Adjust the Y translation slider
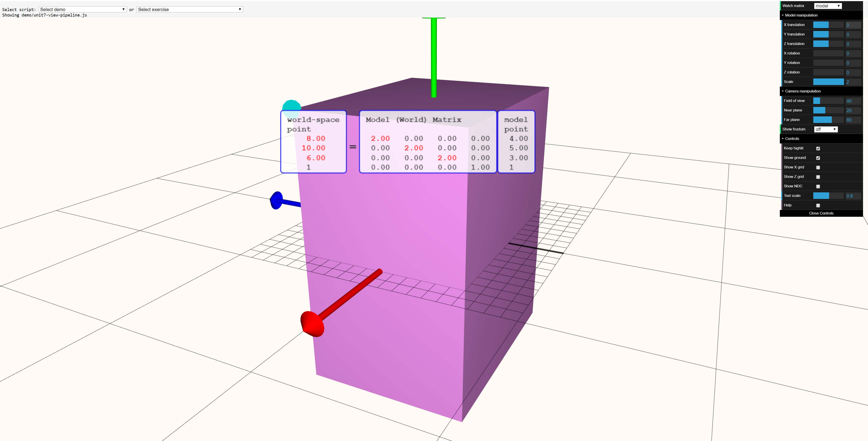 coord(828,34)
